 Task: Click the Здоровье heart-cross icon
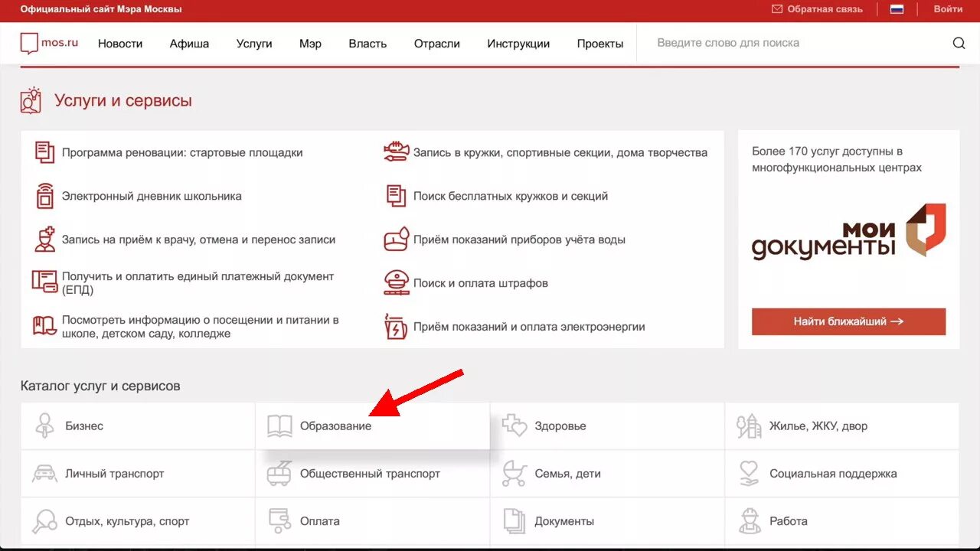(514, 425)
